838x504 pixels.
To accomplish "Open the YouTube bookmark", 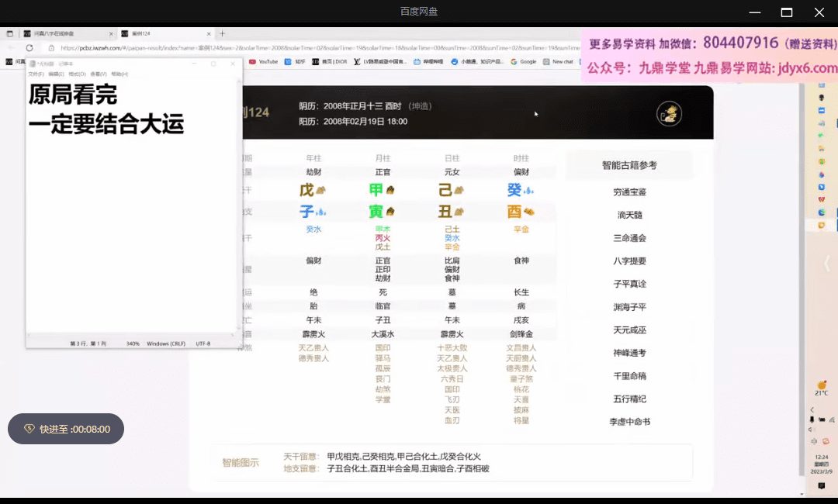I will click(x=263, y=61).
